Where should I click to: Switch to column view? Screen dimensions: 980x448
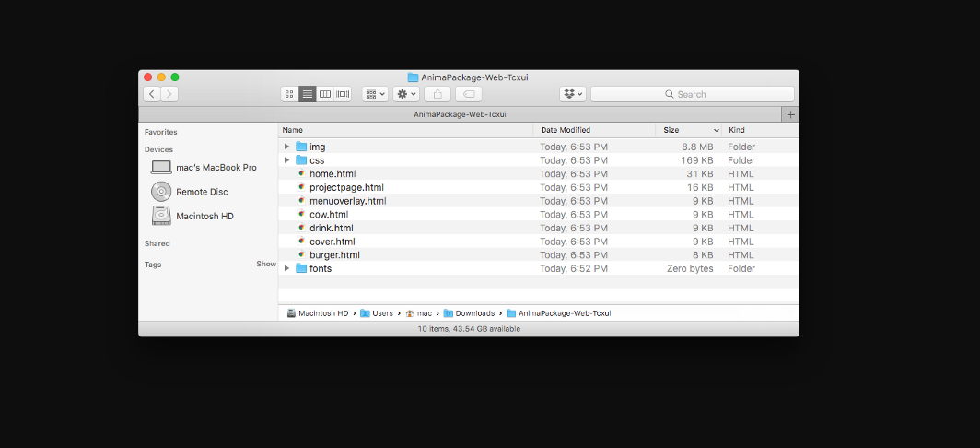[x=324, y=94]
